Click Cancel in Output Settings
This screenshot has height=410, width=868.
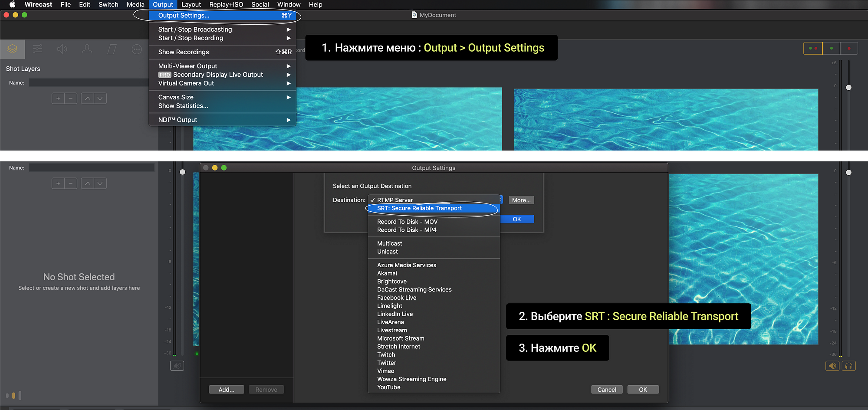(607, 390)
